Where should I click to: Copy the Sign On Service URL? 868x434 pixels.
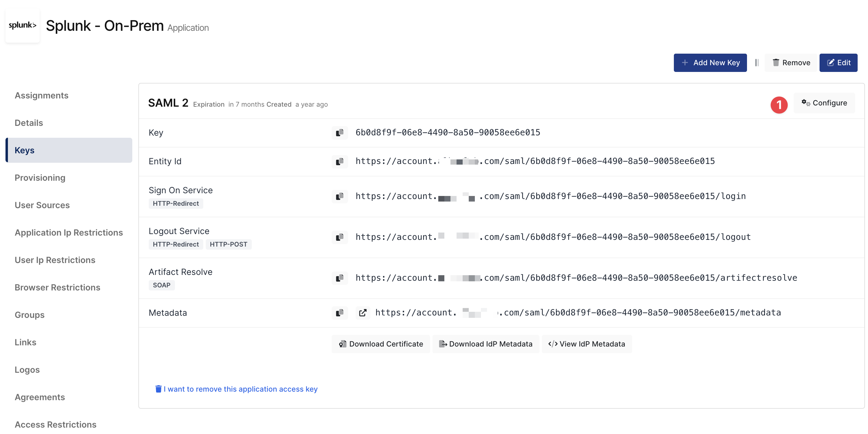[339, 196]
